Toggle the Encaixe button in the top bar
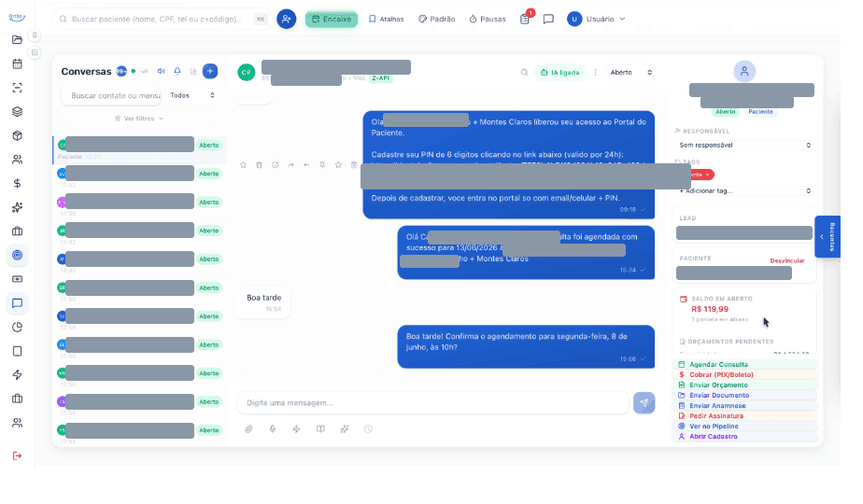The height and width of the screenshot is (504, 863). pos(332,19)
